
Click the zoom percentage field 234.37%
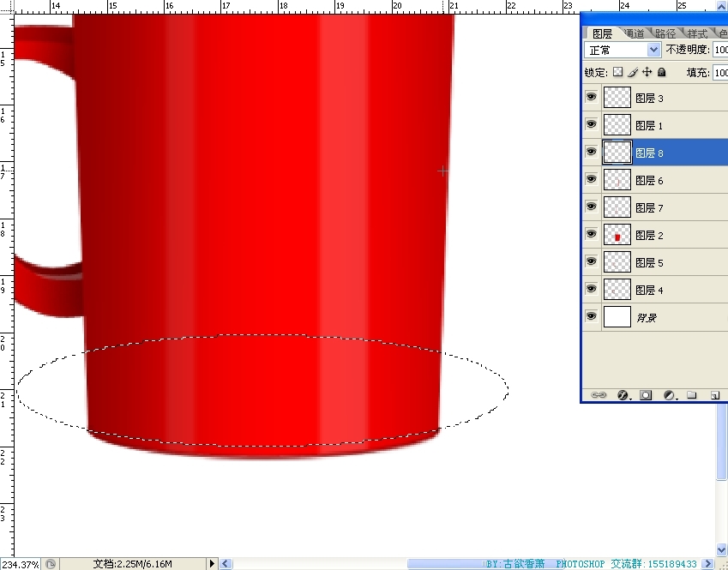20,564
